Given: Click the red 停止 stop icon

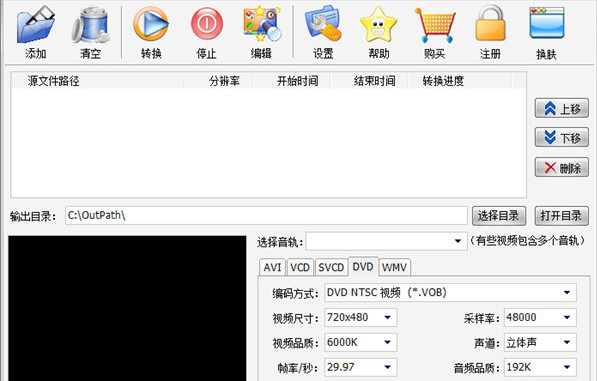Looking at the screenshot, I should tap(207, 24).
